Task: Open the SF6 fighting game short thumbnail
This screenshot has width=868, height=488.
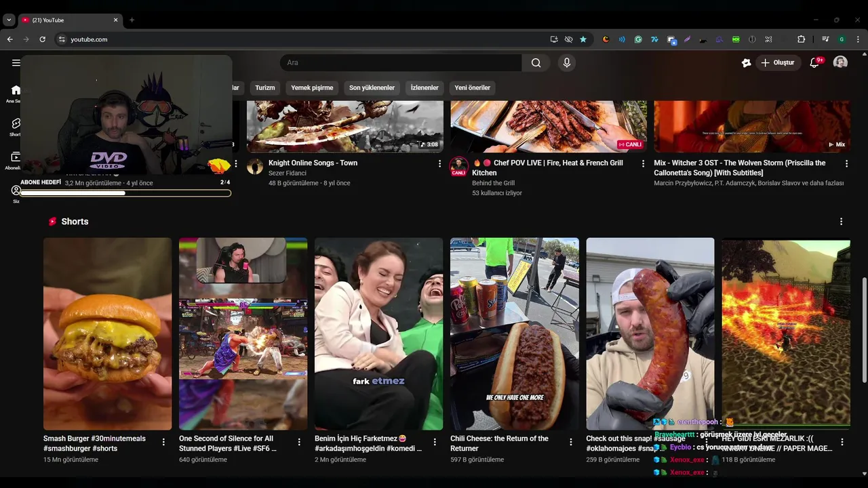Action: pyautogui.click(x=243, y=333)
